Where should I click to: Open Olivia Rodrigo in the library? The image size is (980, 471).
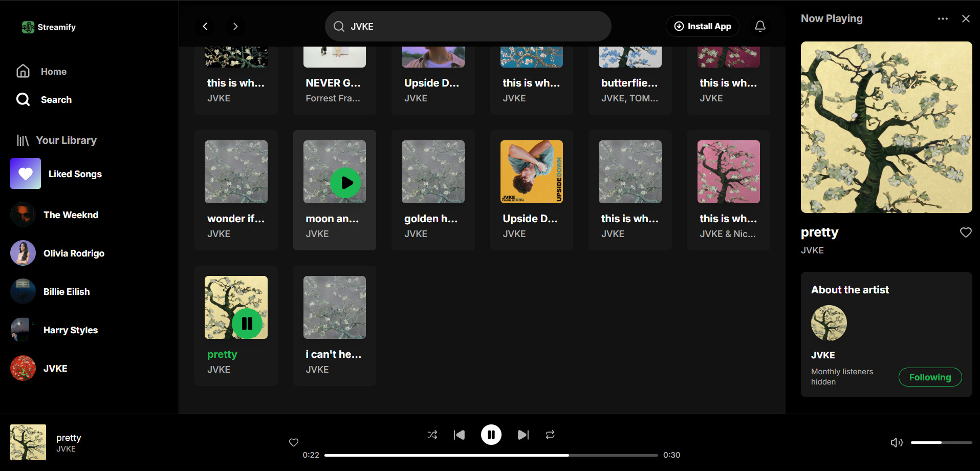58,253
